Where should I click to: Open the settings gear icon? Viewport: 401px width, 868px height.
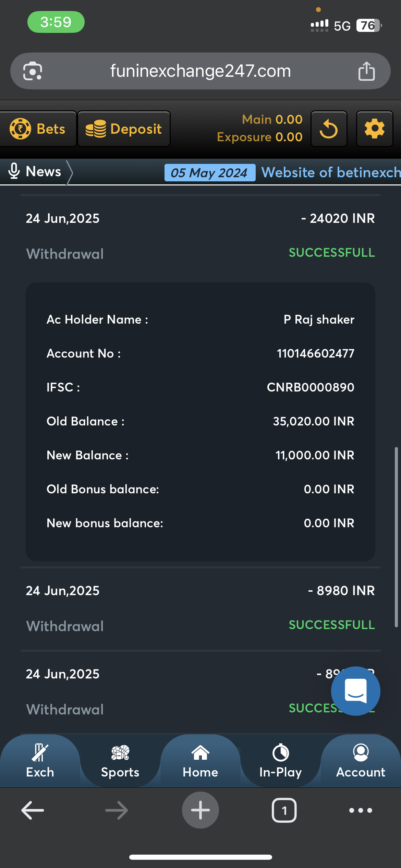(x=374, y=129)
